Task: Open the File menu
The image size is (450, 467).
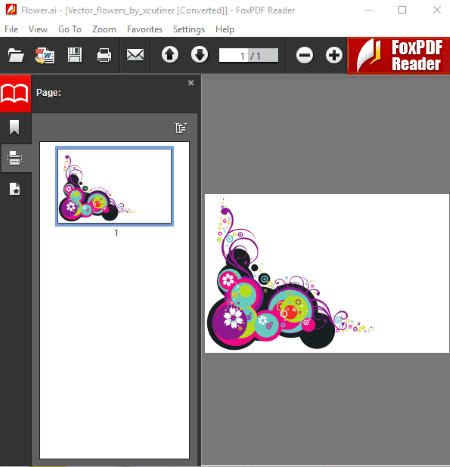Action: point(11,29)
